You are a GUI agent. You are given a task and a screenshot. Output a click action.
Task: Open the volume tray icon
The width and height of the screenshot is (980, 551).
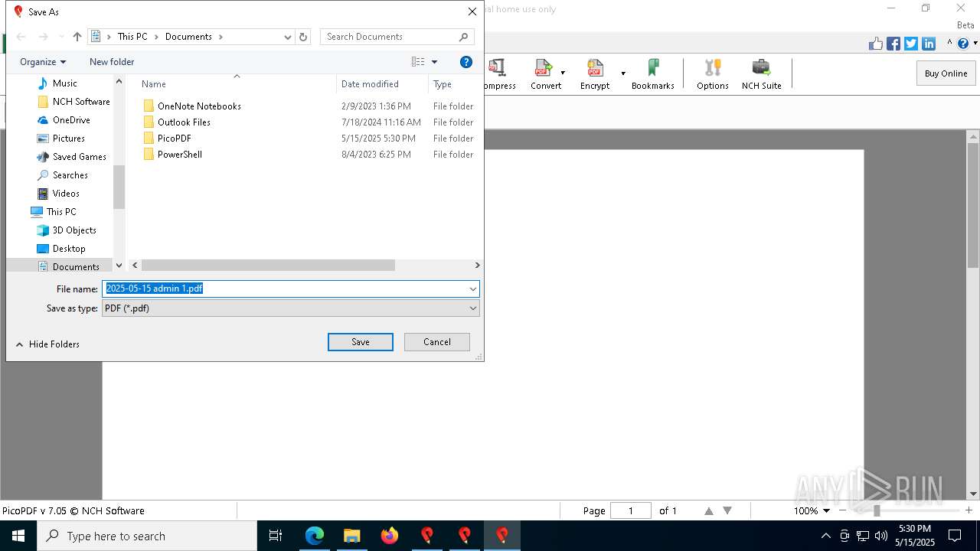[x=880, y=536]
